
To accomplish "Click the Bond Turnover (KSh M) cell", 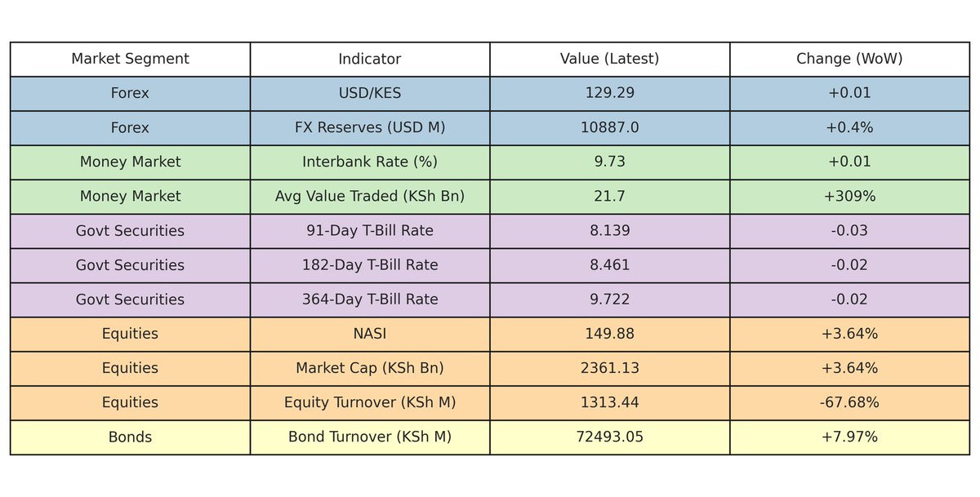I will click(x=370, y=437).
